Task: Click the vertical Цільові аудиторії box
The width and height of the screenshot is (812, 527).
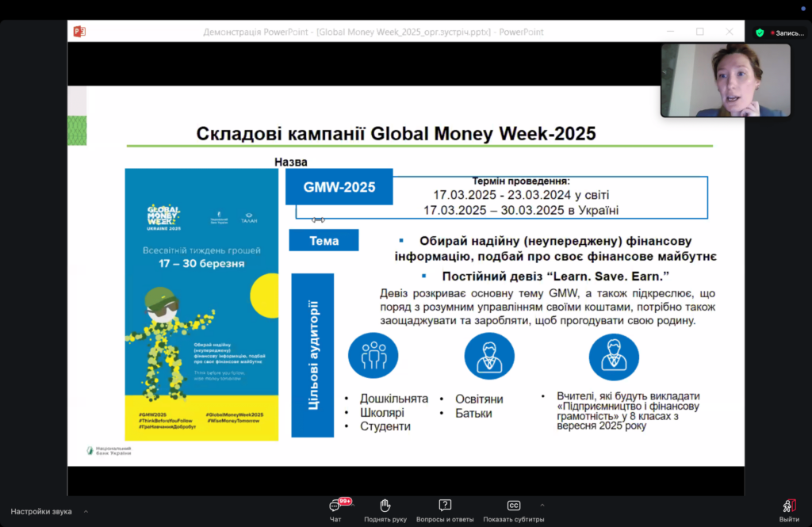Action: pyautogui.click(x=312, y=355)
